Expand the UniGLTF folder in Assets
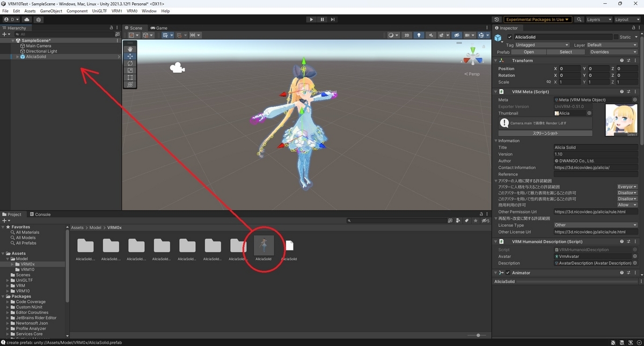 point(8,280)
